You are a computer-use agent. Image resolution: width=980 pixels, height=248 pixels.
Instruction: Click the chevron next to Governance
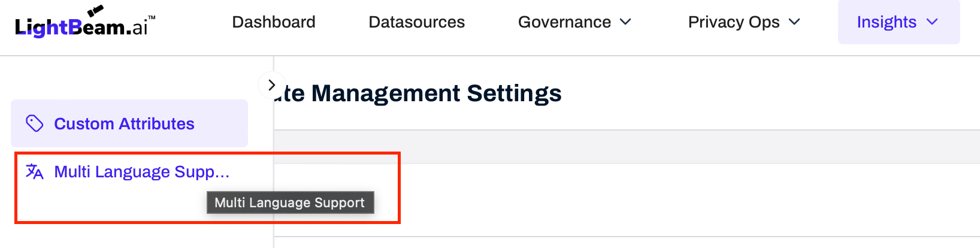pyautogui.click(x=625, y=22)
